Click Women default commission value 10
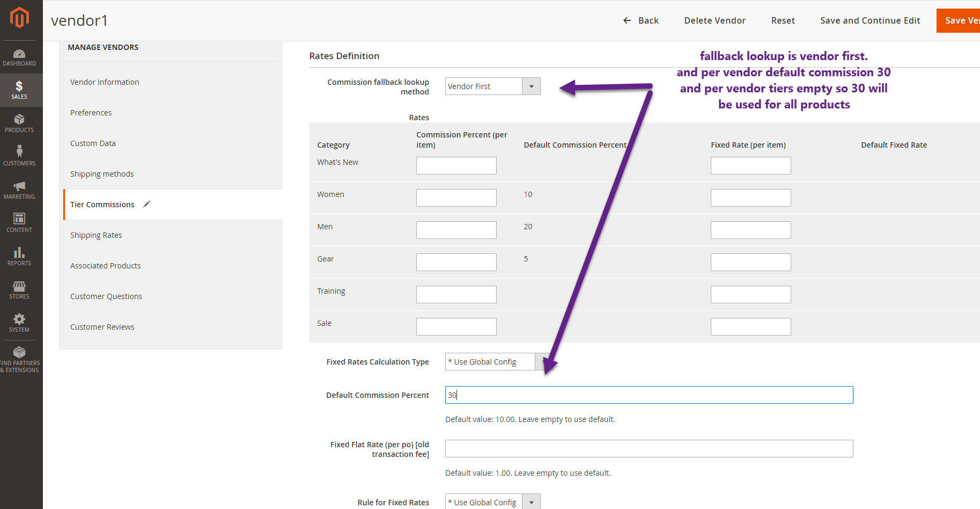980x509 pixels. pyautogui.click(x=528, y=194)
